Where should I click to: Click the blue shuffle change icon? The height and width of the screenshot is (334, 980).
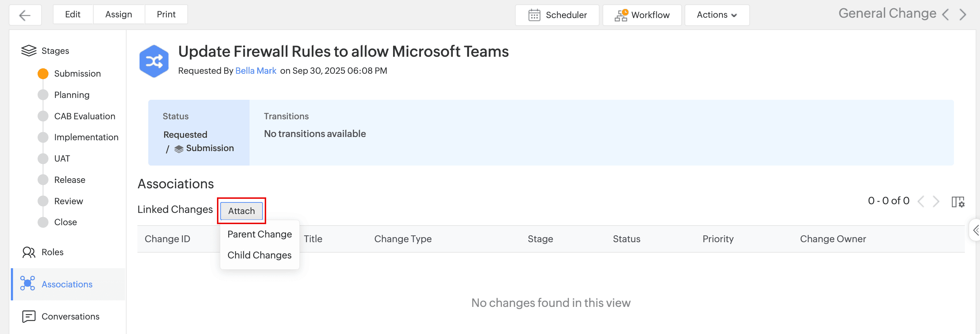[154, 61]
